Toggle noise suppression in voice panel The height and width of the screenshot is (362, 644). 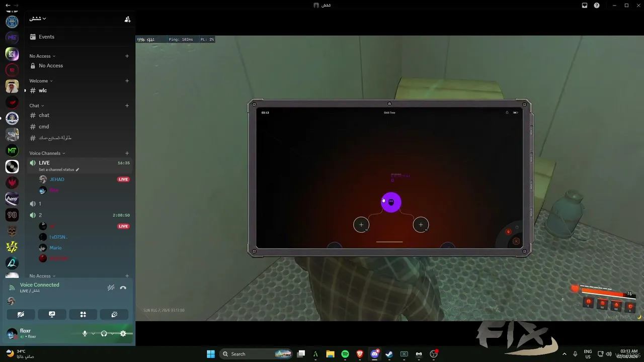pyautogui.click(x=111, y=288)
